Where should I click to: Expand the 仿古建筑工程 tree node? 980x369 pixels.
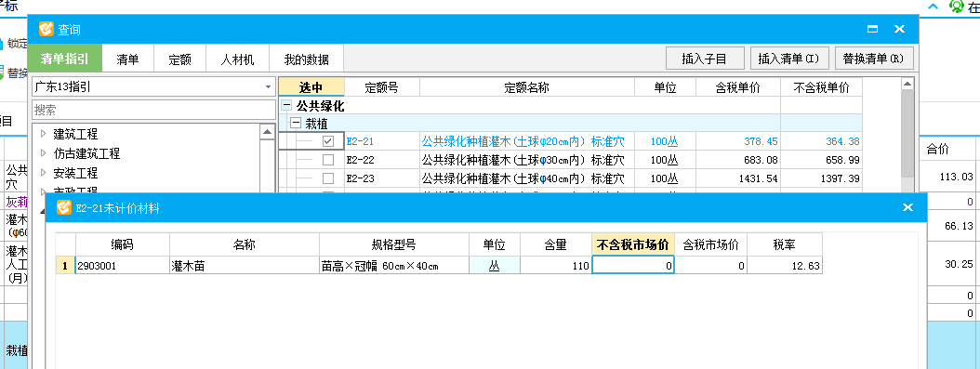pos(43,153)
